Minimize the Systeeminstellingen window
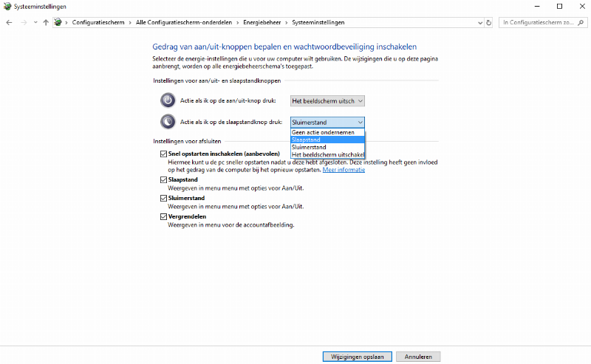 [x=537, y=6]
